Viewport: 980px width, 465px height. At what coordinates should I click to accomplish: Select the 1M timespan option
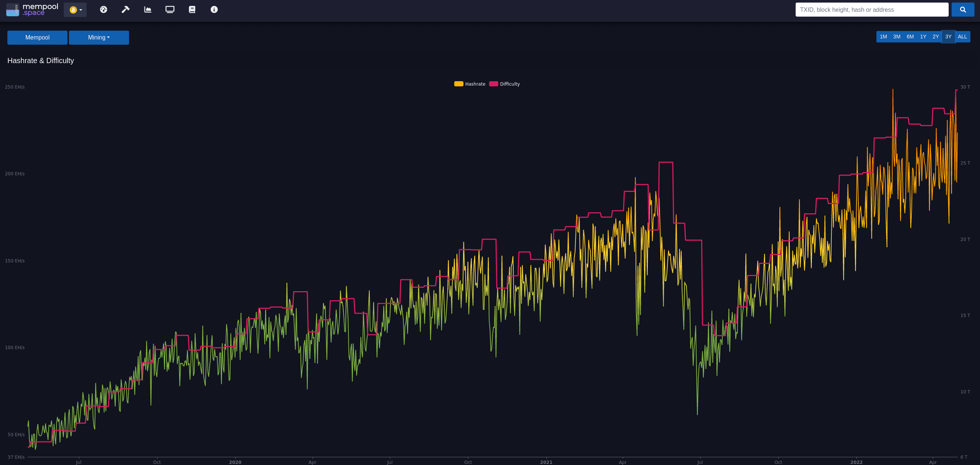click(883, 37)
